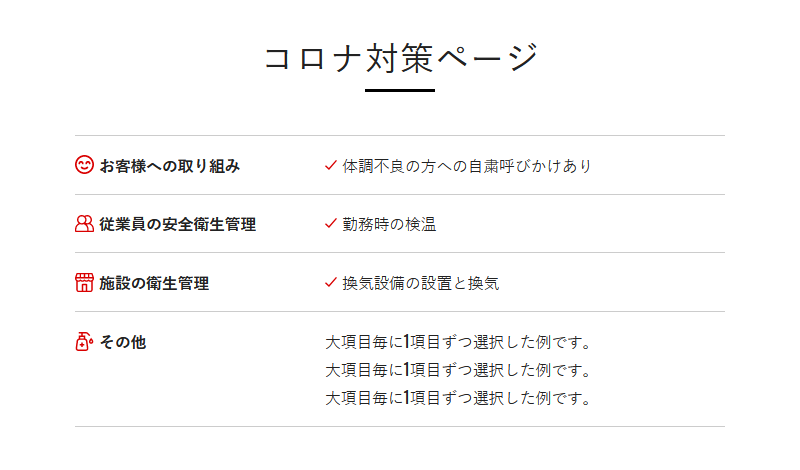
Task: Click the text 体調不良の方への自粛呼びかけあり
Action: pyautogui.click(x=467, y=166)
